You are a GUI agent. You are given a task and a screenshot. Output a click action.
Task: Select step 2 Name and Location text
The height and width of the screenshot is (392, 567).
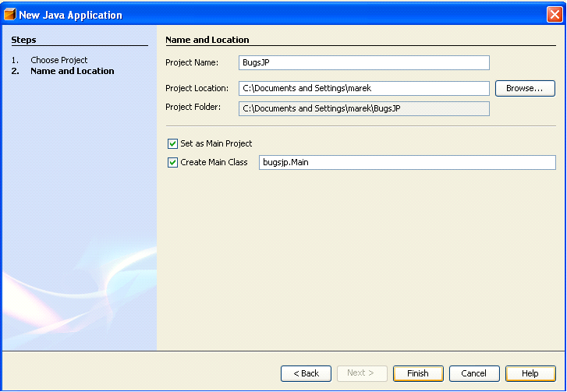point(73,71)
